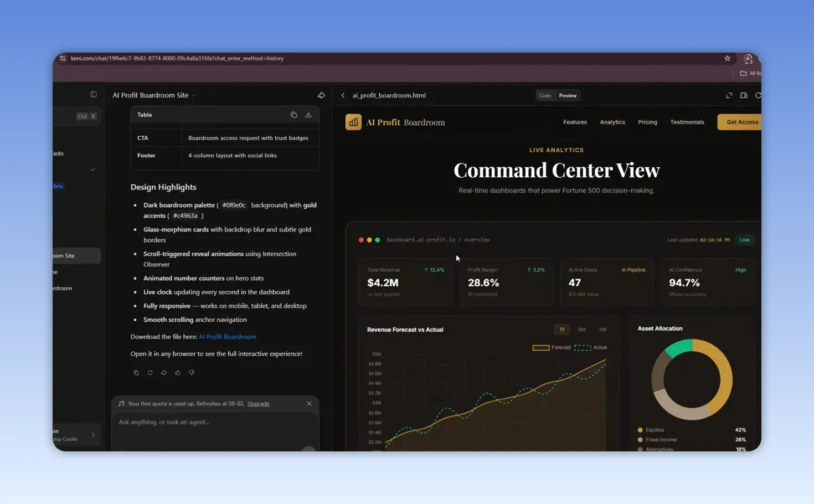Switch to Preview view
Image resolution: width=814 pixels, height=504 pixels.
[x=568, y=95]
